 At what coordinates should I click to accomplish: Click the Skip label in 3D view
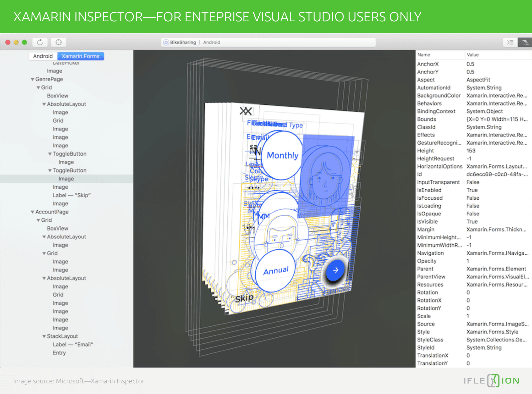point(244,298)
